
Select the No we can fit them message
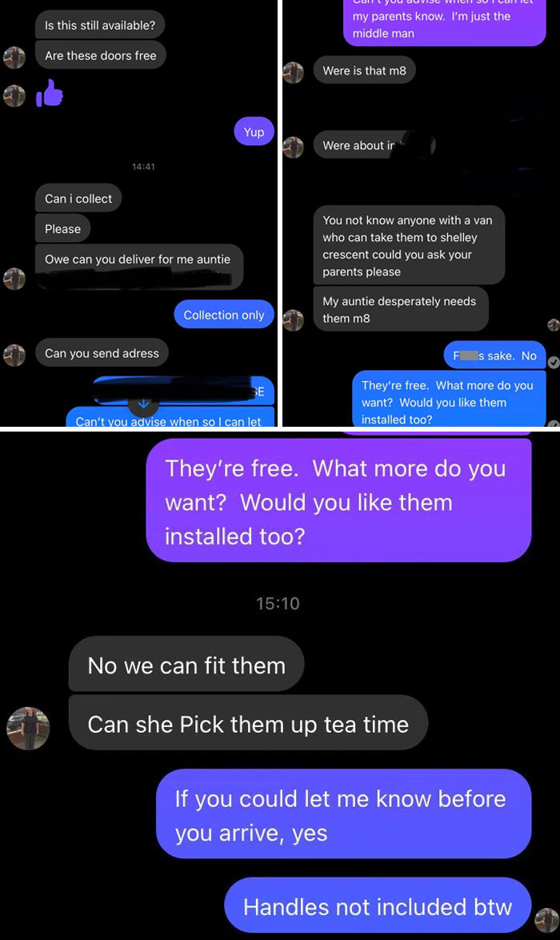[187, 665]
